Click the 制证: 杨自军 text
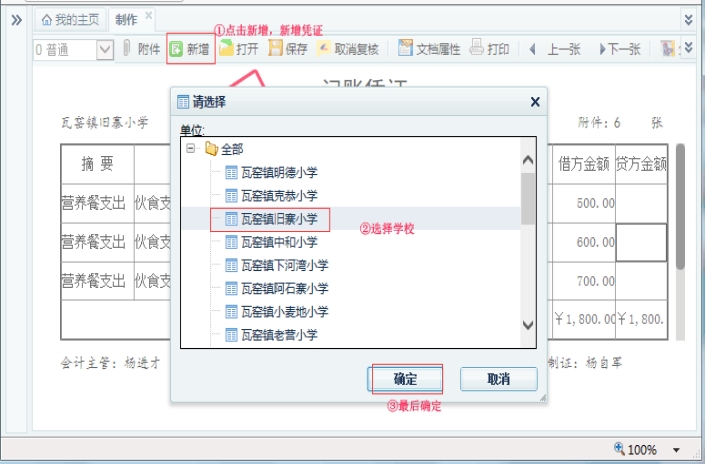Viewport: 706px width, 464px height. click(585, 363)
